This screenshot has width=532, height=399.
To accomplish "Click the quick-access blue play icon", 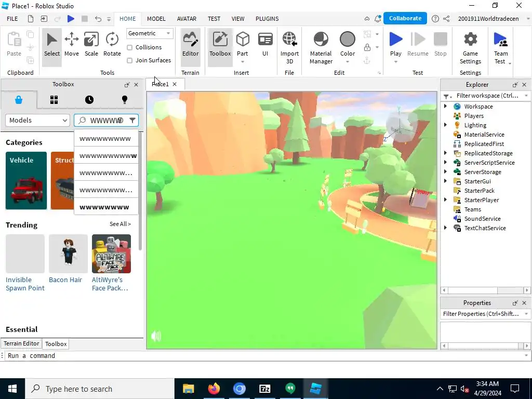I will (x=71, y=19).
